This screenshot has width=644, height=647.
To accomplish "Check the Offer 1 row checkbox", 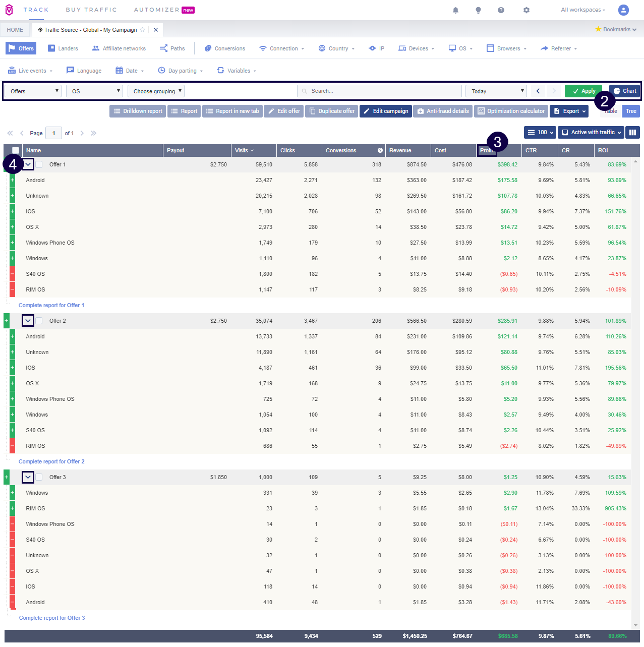I will (x=39, y=164).
